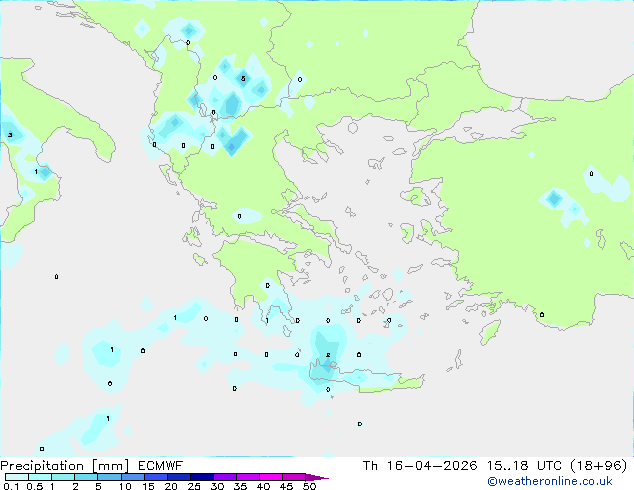Click the legend label '25'
This screenshot has height=490, width=634.
194,486
